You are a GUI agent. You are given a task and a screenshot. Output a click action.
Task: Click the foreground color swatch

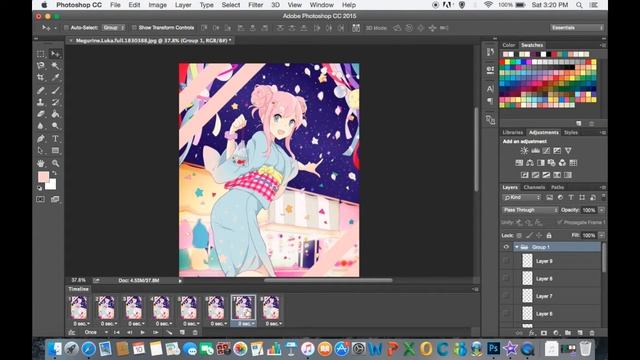(43, 177)
